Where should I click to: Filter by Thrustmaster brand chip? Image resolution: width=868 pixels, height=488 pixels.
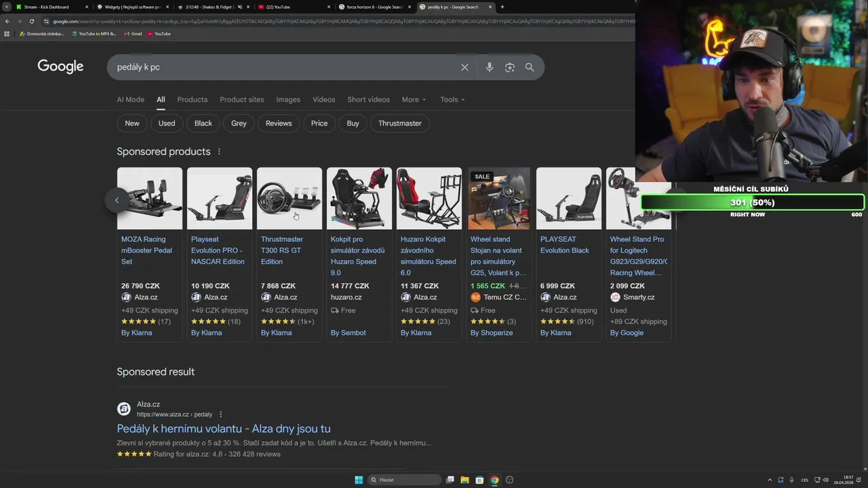pyautogui.click(x=400, y=123)
